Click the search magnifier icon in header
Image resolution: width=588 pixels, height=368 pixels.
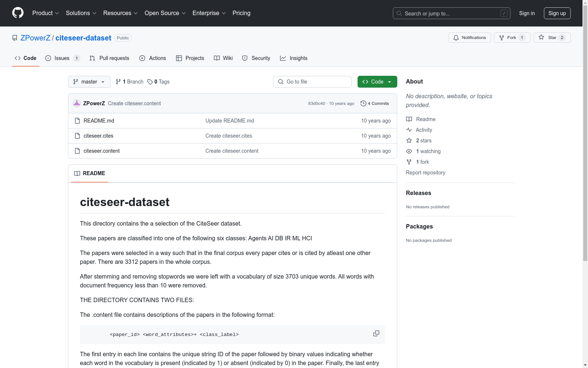399,13
